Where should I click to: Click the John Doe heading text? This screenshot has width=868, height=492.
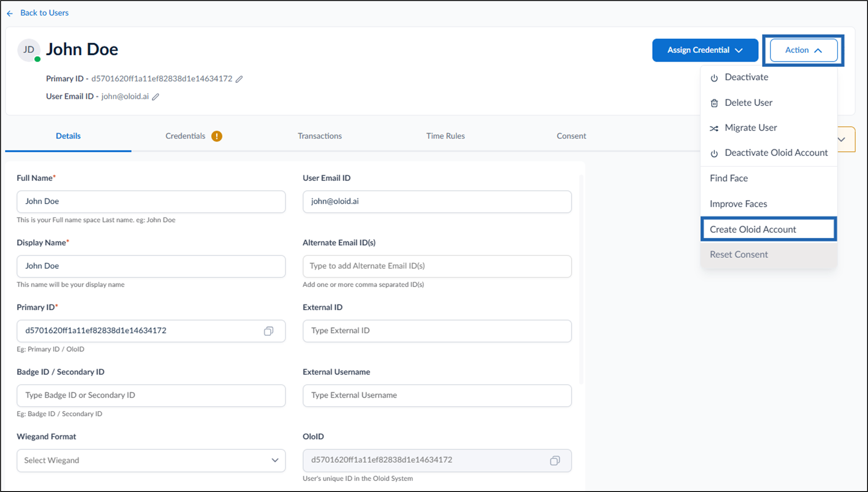[x=82, y=49]
